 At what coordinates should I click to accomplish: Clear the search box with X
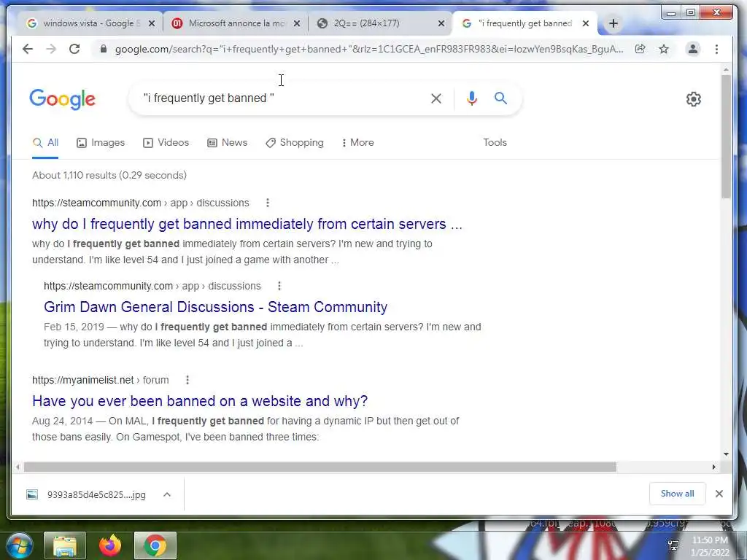(436, 98)
